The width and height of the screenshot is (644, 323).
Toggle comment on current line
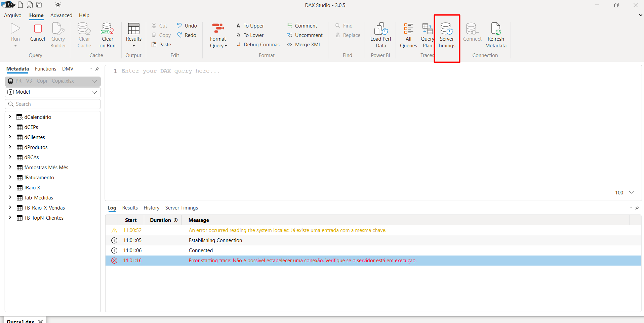302,26
